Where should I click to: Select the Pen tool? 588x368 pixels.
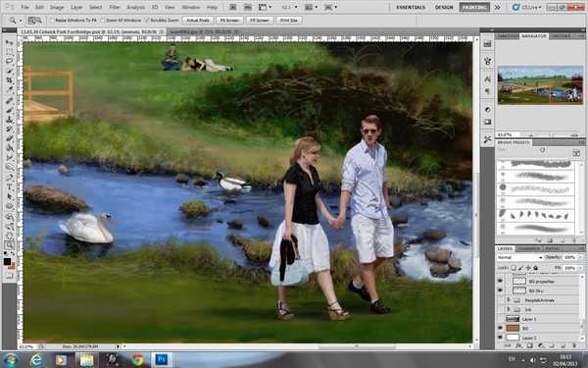[x=9, y=178]
